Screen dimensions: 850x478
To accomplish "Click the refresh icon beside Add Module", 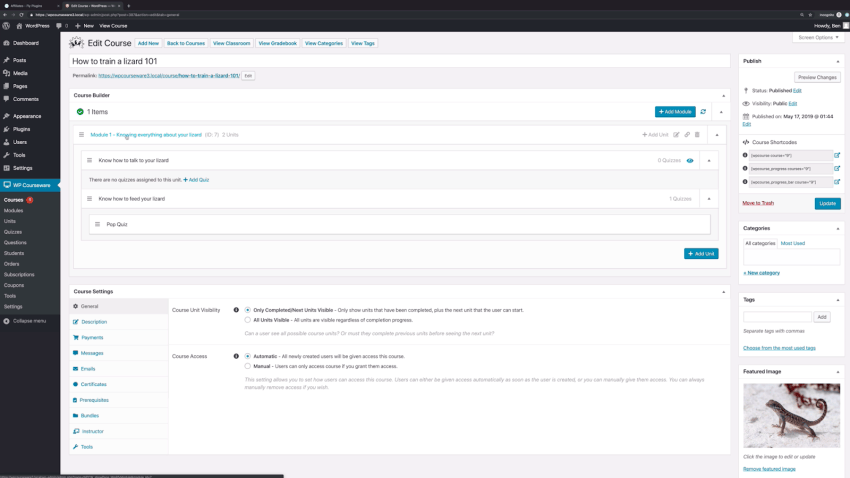I will tap(703, 112).
